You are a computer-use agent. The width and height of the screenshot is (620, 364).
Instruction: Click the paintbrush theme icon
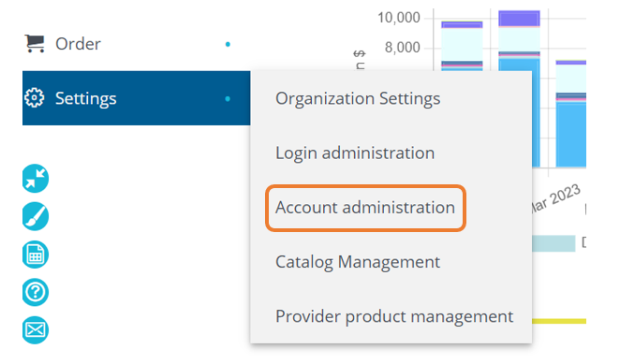(x=36, y=216)
